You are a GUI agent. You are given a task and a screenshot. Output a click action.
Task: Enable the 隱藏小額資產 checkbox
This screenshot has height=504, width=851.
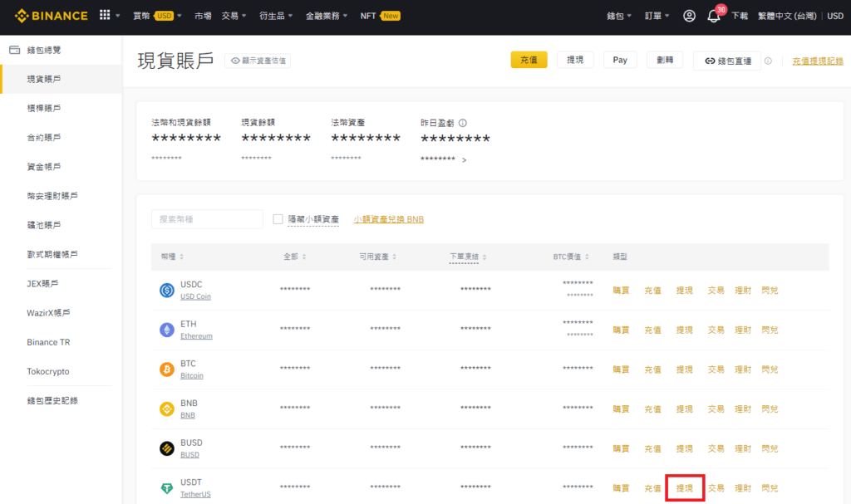[x=278, y=218]
